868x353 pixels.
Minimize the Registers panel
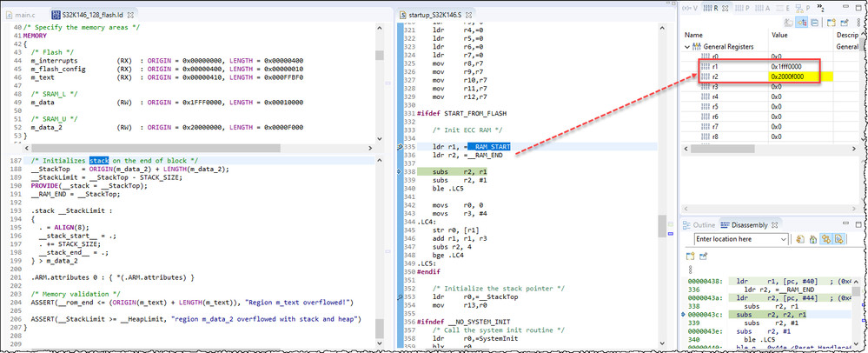tap(846, 7)
